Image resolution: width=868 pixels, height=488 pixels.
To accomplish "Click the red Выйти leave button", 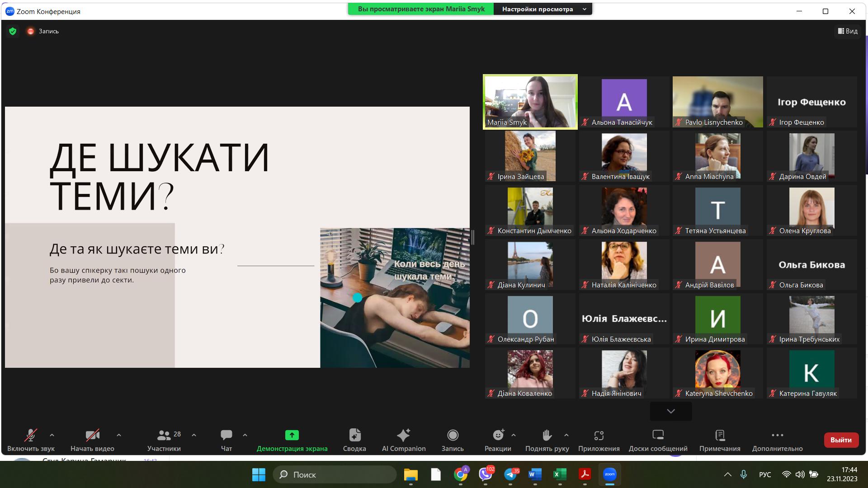I will pyautogui.click(x=840, y=440).
